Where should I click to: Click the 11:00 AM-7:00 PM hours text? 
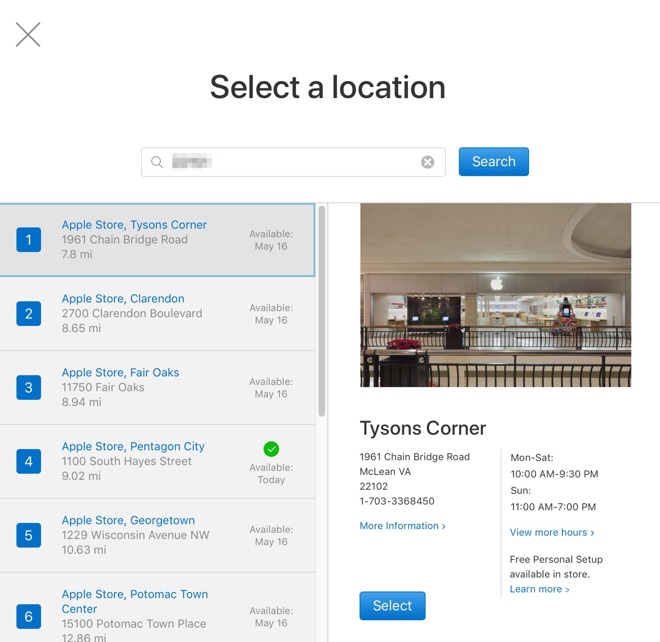[553, 507]
